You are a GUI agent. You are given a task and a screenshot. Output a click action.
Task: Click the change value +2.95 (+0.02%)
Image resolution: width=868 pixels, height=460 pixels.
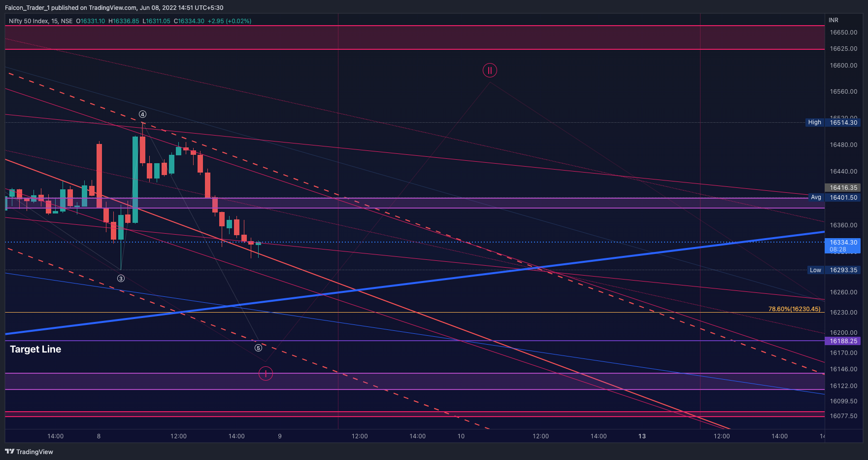tap(230, 21)
